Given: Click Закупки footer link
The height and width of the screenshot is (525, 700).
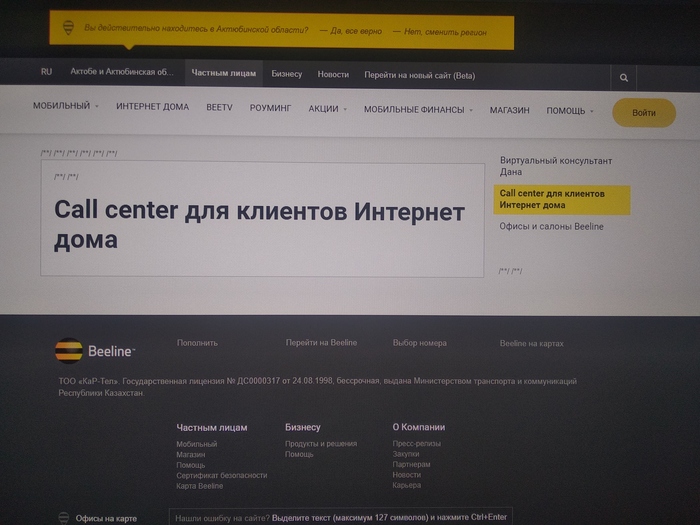Looking at the screenshot, I should pyautogui.click(x=406, y=454).
